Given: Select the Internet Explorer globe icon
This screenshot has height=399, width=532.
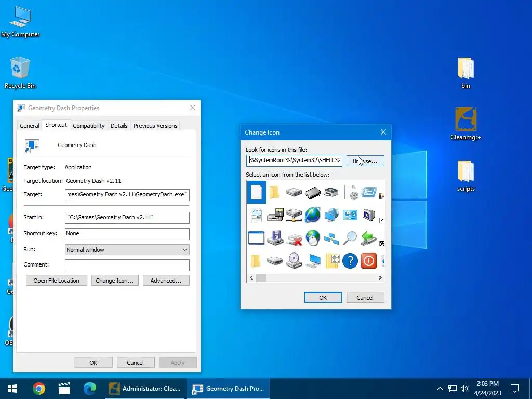Looking at the screenshot, I should point(312,215).
